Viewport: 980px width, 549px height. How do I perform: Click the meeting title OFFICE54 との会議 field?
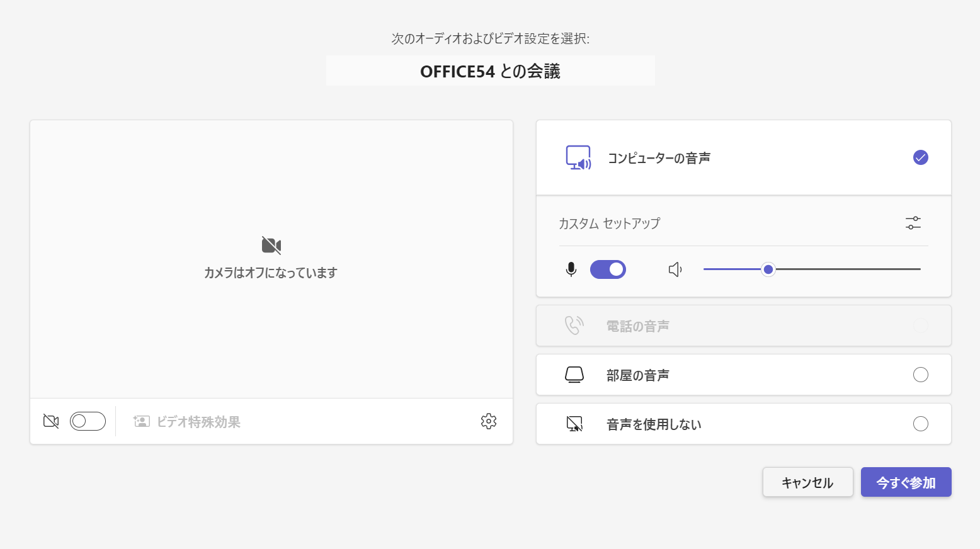click(x=491, y=71)
